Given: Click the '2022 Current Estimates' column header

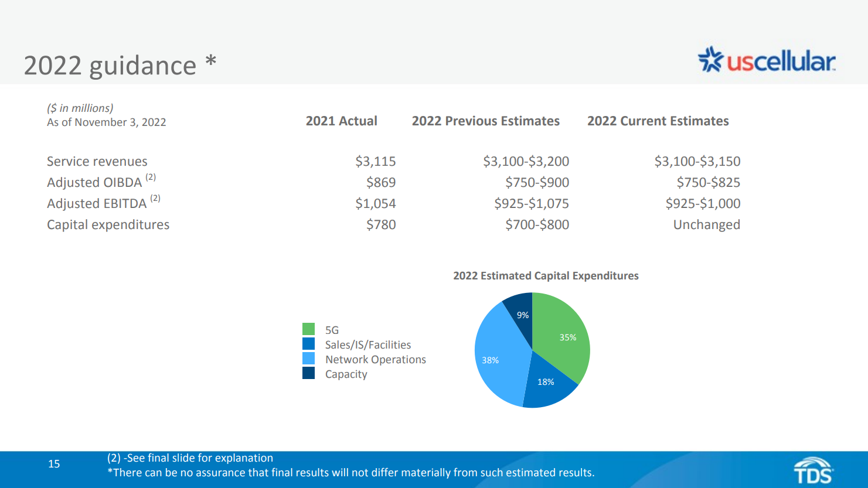Looking at the screenshot, I should coord(658,121).
